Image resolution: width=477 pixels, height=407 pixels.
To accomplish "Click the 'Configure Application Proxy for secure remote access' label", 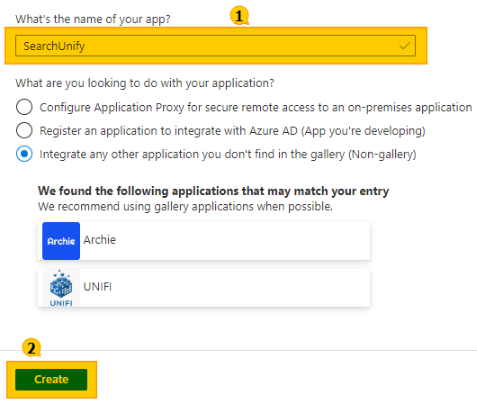I will pyautogui.click(x=256, y=107).
